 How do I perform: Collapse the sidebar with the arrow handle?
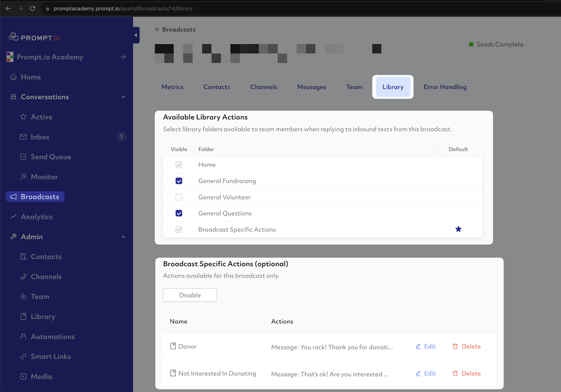click(x=135, y=35)
